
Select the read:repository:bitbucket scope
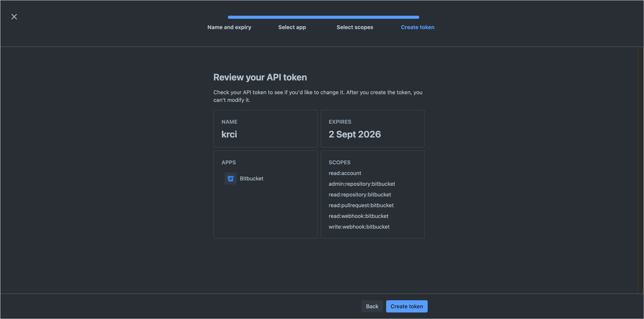tap(360, 195)
